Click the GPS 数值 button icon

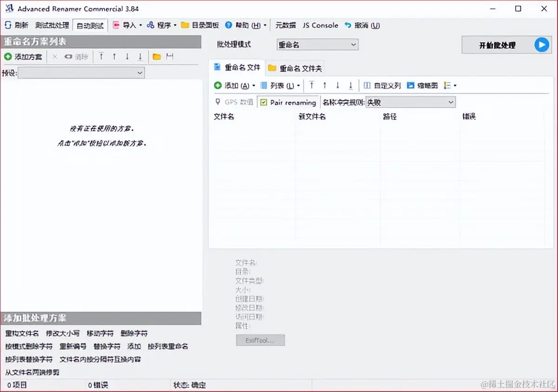click(219, 102)
